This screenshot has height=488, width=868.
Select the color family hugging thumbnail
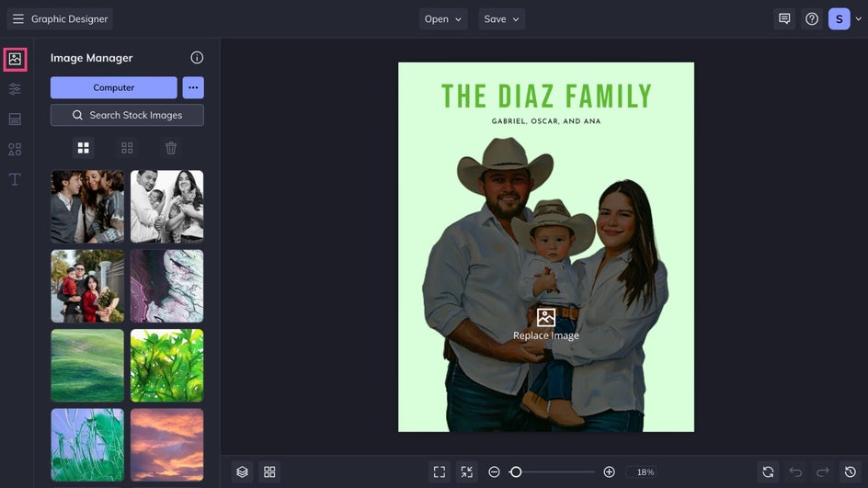click(87, 207)
